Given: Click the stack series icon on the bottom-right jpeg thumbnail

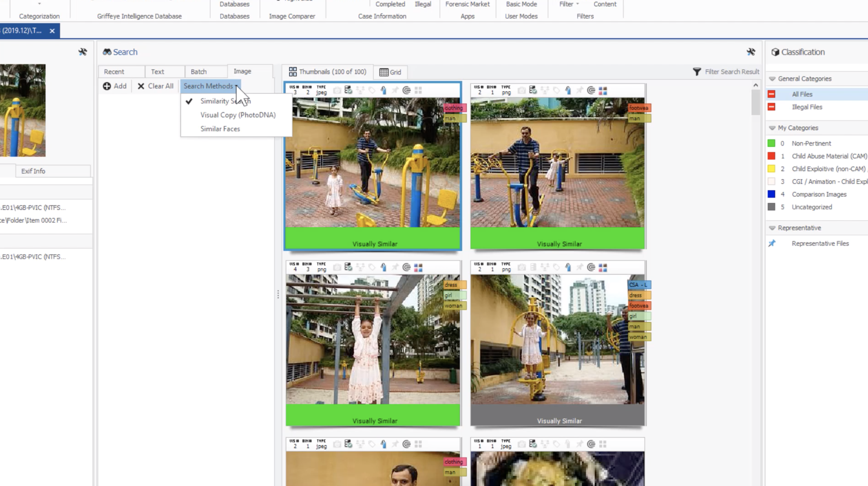Looking at the screenshot, I should point(591,444).
